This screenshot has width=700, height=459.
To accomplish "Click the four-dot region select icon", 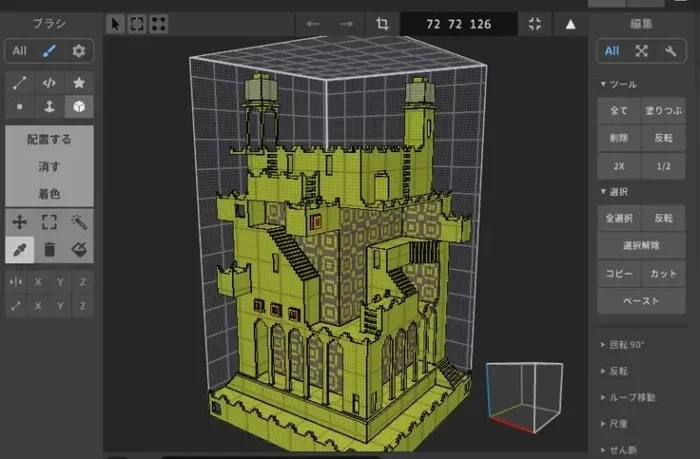I will [158, 24].
